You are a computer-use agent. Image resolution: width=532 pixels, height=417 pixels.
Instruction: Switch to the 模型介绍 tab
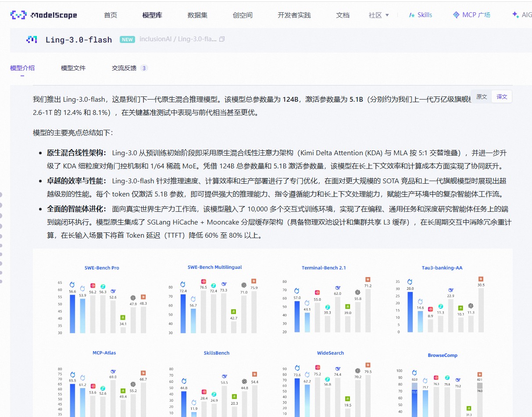click(22, 68)
